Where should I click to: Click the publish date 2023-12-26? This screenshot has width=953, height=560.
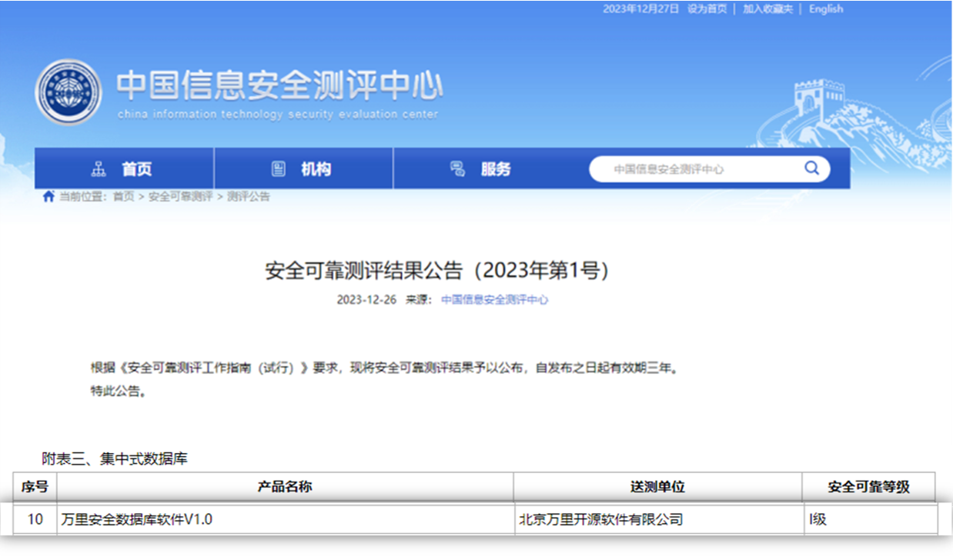click(x=366, y=300)
